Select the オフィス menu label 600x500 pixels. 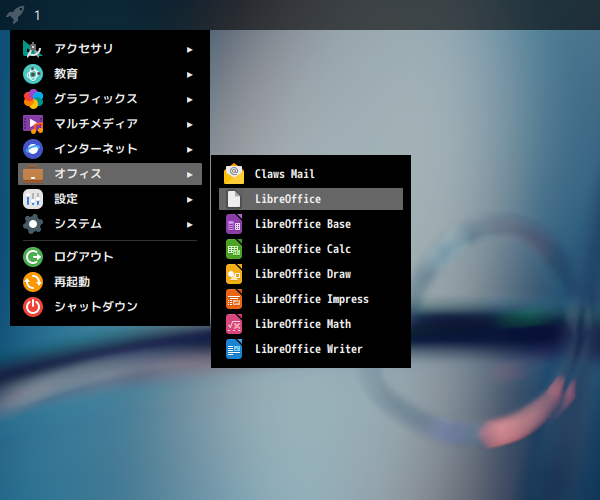pos(78,174)
